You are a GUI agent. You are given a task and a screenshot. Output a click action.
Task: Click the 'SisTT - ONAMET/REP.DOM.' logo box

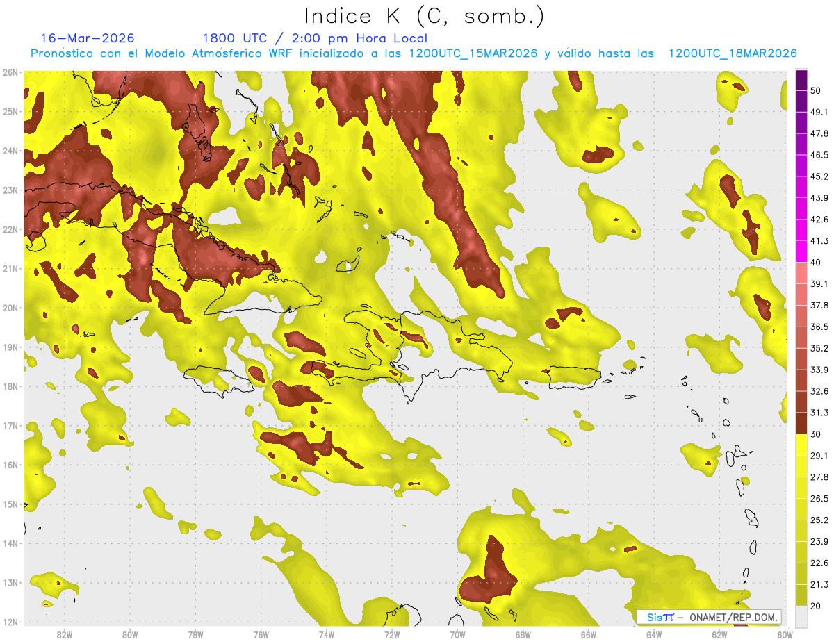709,617
